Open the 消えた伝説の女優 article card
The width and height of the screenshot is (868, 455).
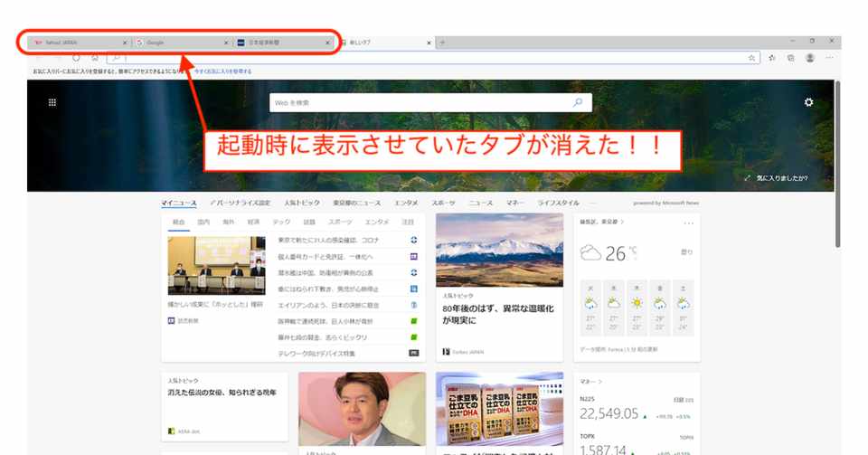pos(225,407)
